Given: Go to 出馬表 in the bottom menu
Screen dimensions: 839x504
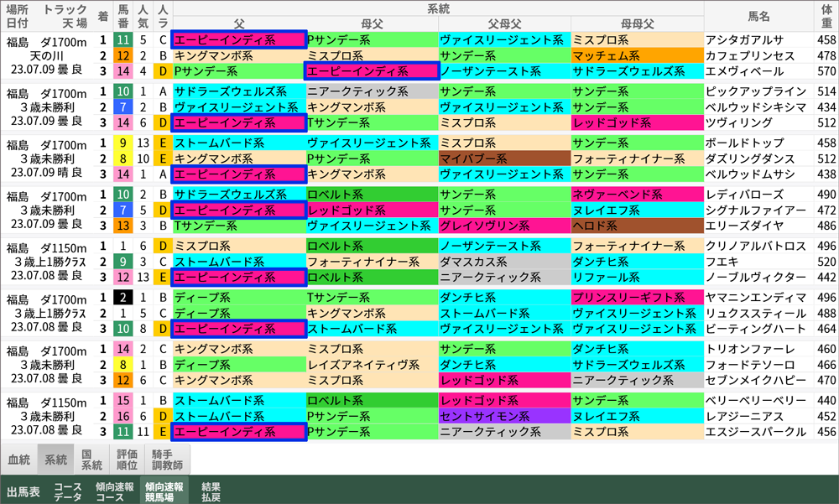Looking at the screenshot, I should (x=23, y=491).
